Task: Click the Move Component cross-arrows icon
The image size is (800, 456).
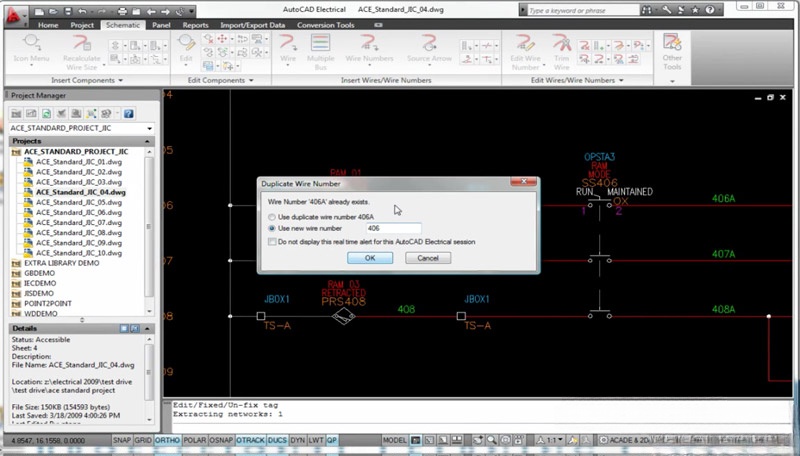Action: coord(222,39)
